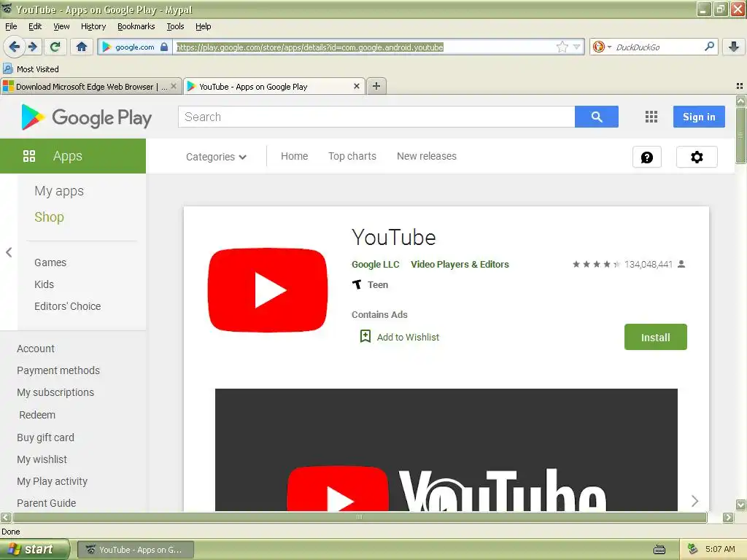This screenshot has width=747, height=560.
Task: Click the green Install button
Action: pyautogui.click(x=656, y=337)
